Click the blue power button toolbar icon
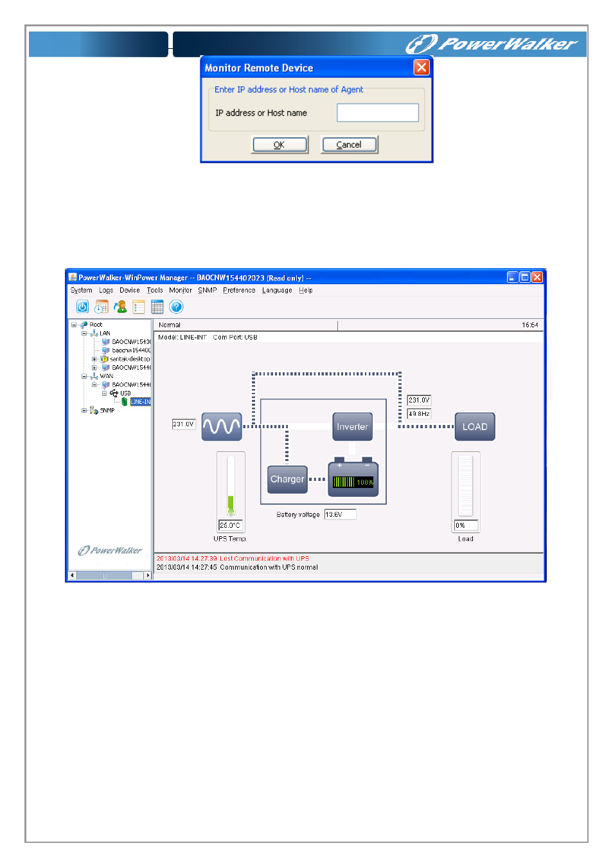This screenshot has height=868, width=613. [x=83, y=307]
